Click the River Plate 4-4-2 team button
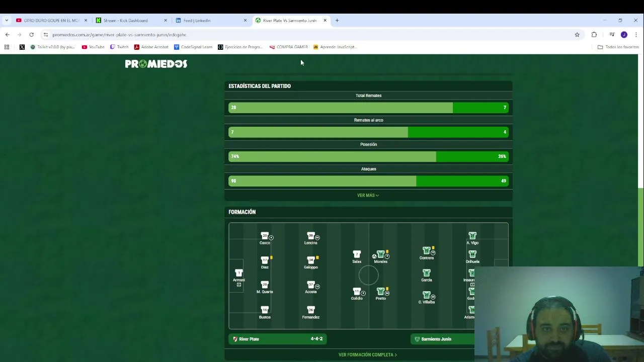 (278, 339)
